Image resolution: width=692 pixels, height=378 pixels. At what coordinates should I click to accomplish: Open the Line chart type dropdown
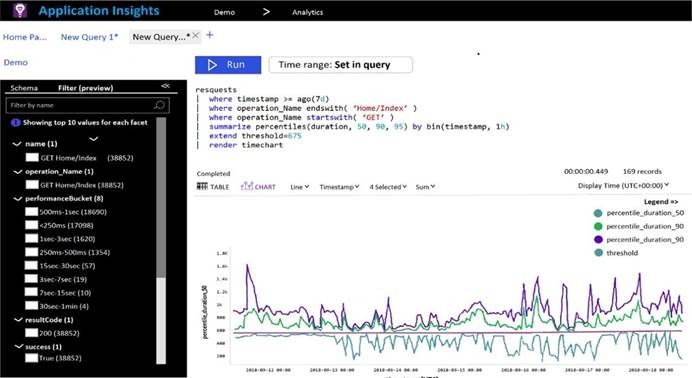coord(299,187)
